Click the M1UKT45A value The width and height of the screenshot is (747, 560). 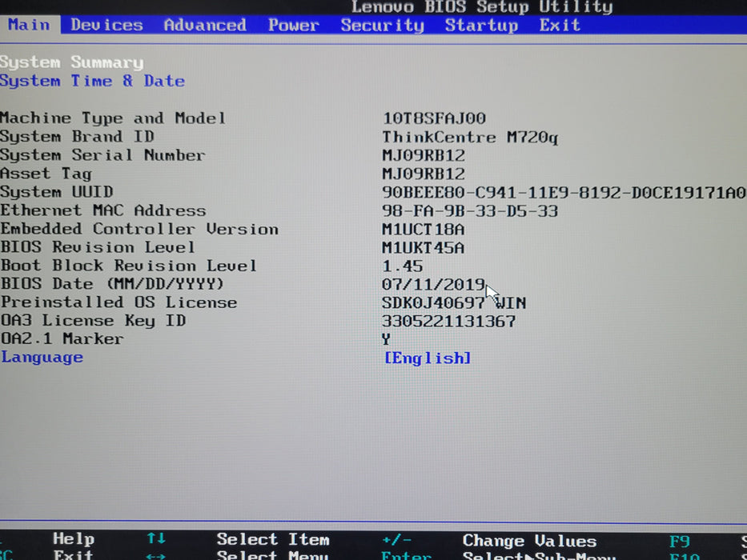pos(423,248)
